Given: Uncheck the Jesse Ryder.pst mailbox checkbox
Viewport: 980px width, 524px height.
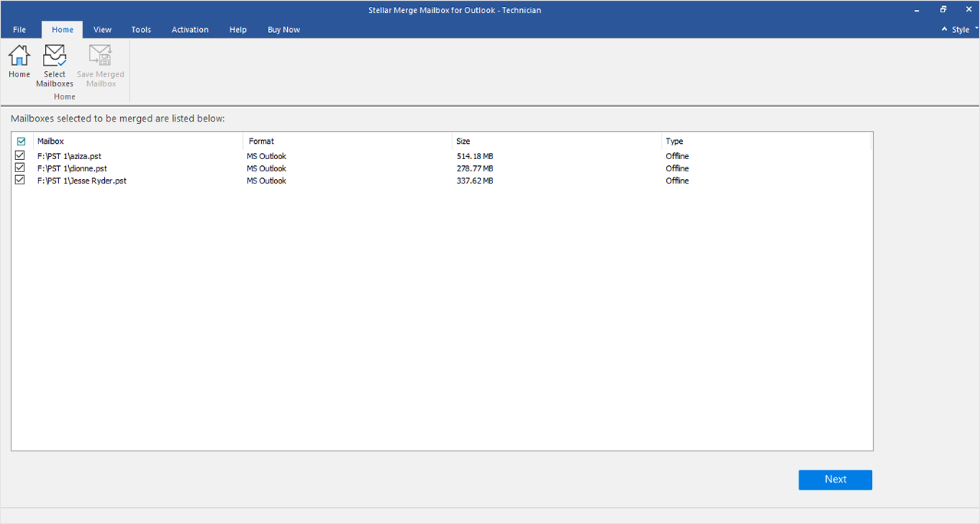Looking at the screenshot, I should (x=21, y=181).
